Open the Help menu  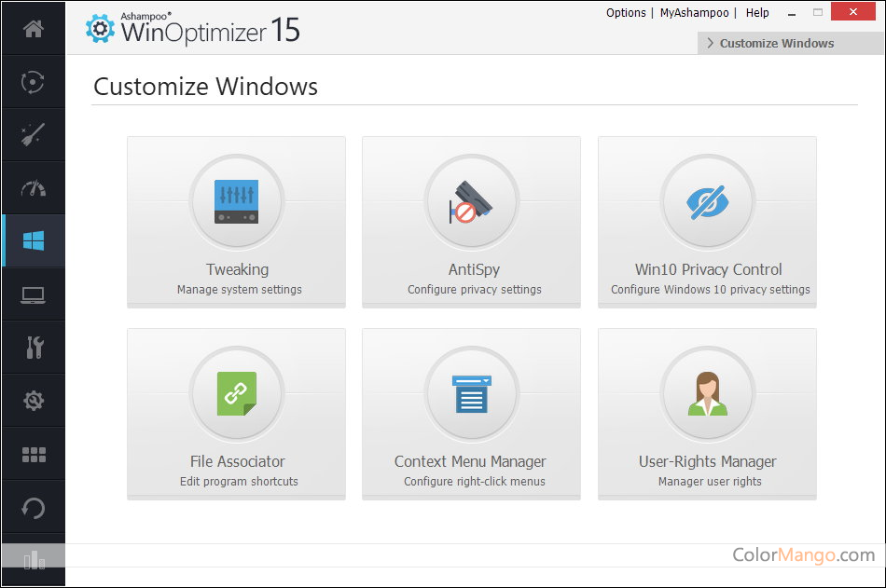click(x=757, y=12)
